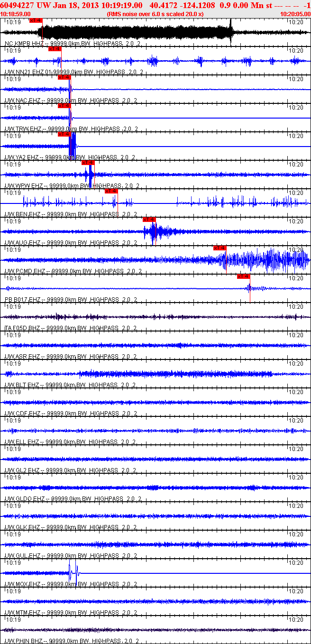This screenshot has height=644, width=311.
Task: Select the RMS noise scaling note
Action: 155,14
